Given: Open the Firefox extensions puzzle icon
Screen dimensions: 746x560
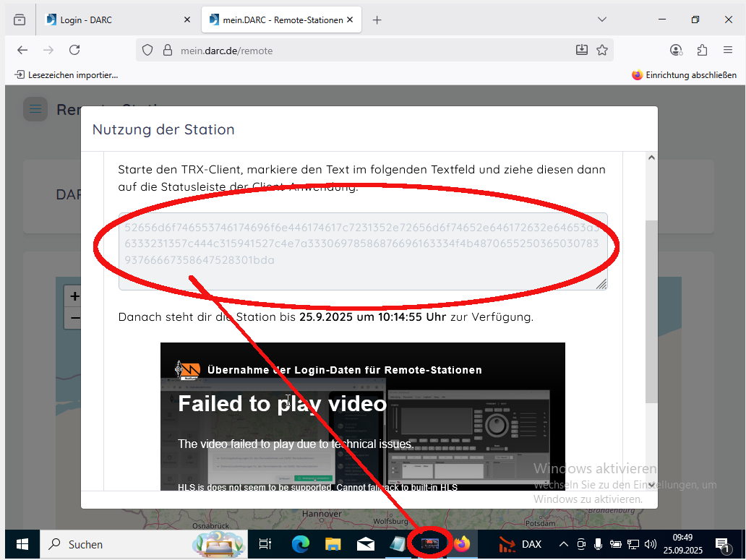Looking at the screenshot, I should tap(702, 50).
